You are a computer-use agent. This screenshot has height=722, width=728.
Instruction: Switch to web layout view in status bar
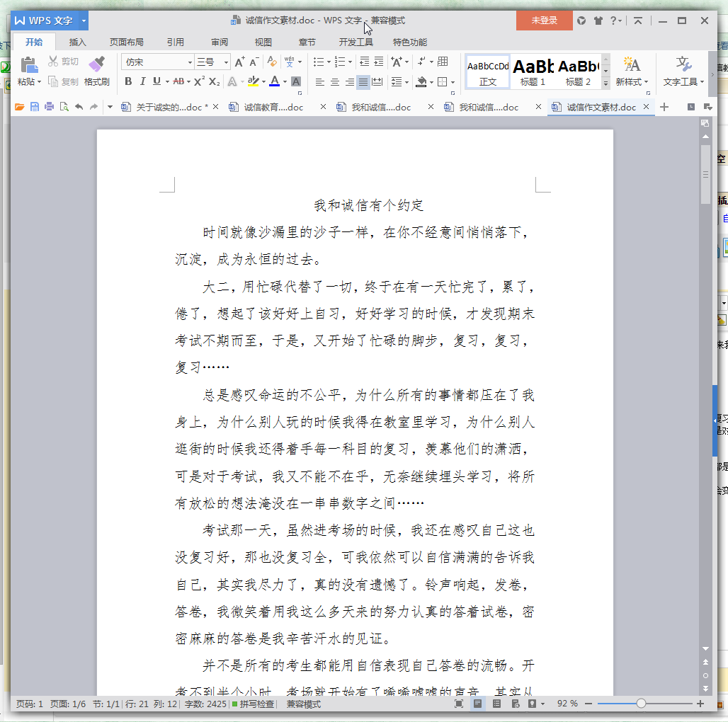pos(516,704)
